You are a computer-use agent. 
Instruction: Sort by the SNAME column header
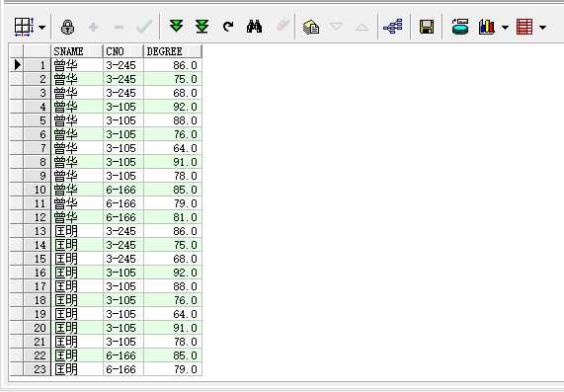click(x=77, y=51)
